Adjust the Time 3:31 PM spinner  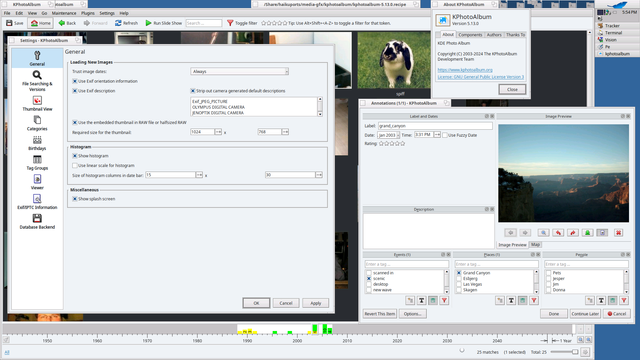(x=437, y=135)
